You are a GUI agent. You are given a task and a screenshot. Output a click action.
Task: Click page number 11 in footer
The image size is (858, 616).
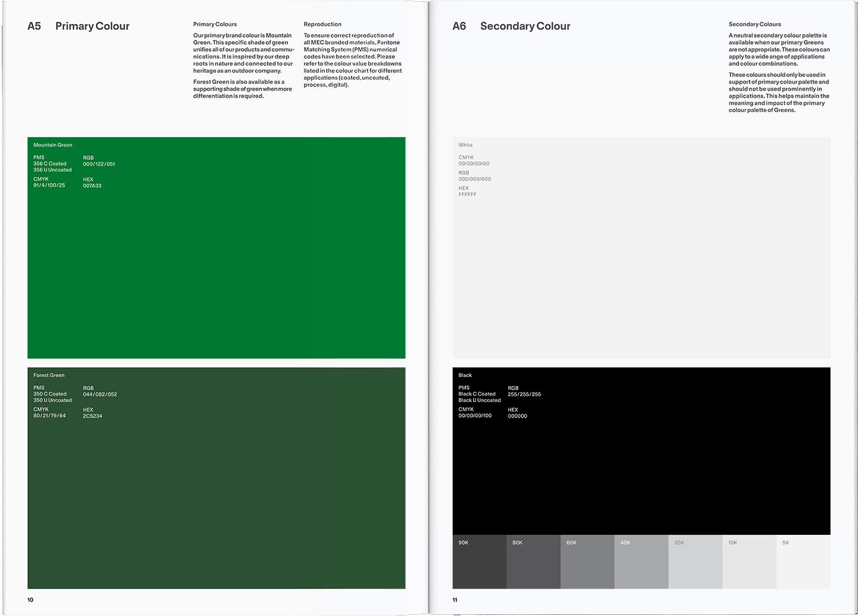pos(455,600)
